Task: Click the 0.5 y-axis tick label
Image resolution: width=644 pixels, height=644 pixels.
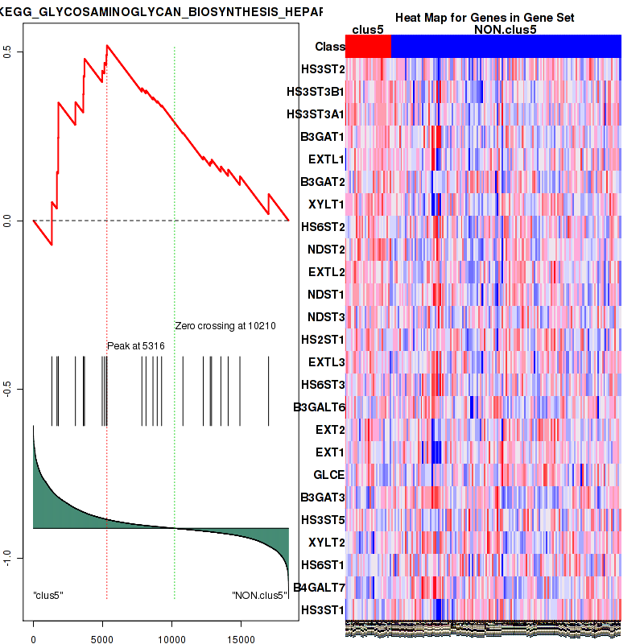Action: [7, 52]
